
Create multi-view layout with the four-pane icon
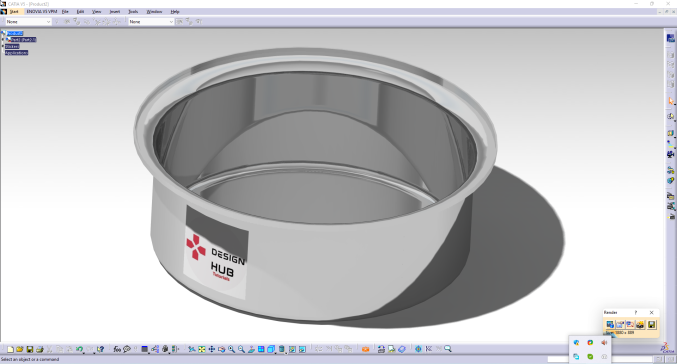pos(261,349)
